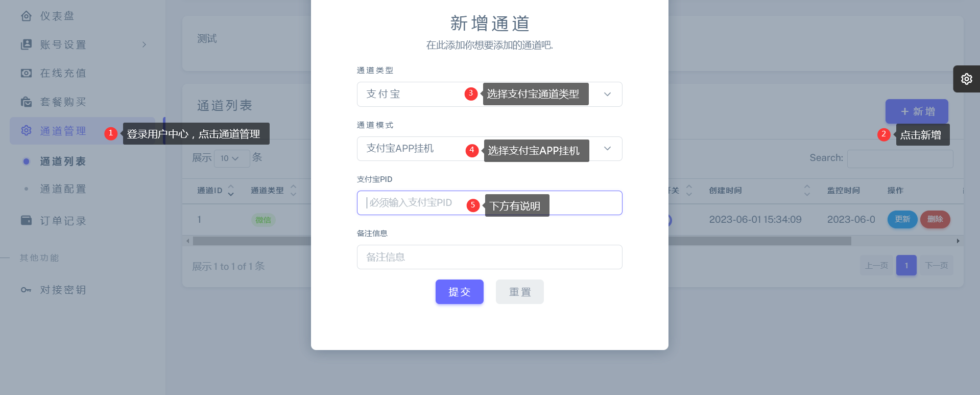This screenshot has width=980, height=395.
Task: Click the dashboard home icon
Action: pos(26,16)
